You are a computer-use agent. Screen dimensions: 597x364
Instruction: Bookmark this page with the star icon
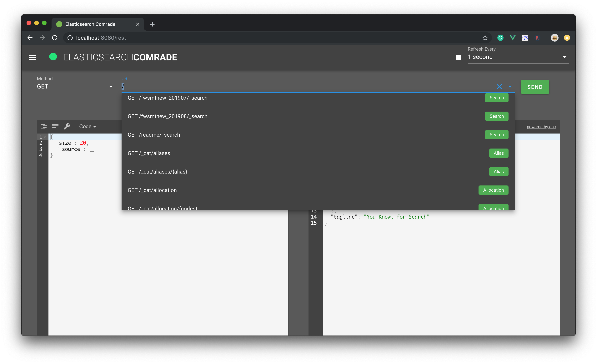coord(485,38)
